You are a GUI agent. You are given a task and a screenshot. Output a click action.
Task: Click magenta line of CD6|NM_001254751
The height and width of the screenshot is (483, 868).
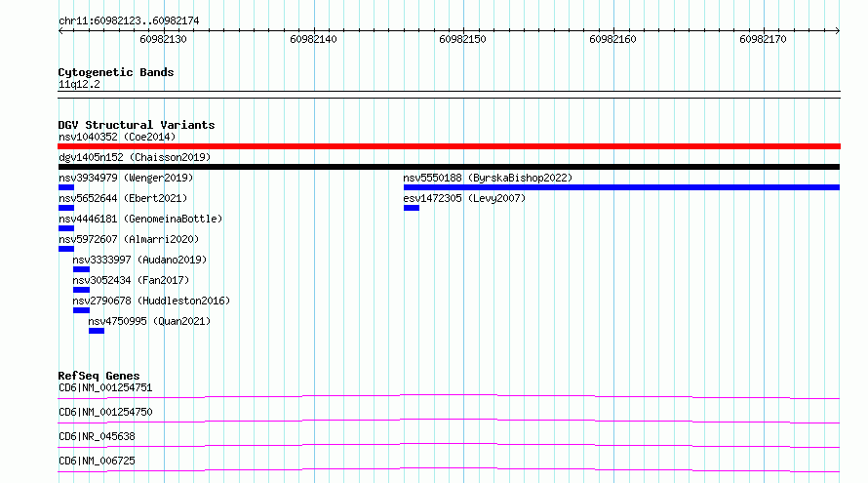point(449,396)
